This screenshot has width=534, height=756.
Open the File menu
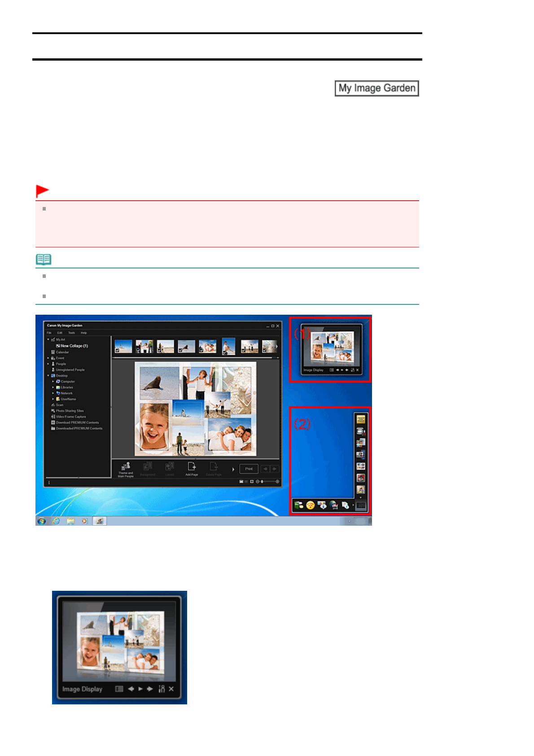[49, 333]
